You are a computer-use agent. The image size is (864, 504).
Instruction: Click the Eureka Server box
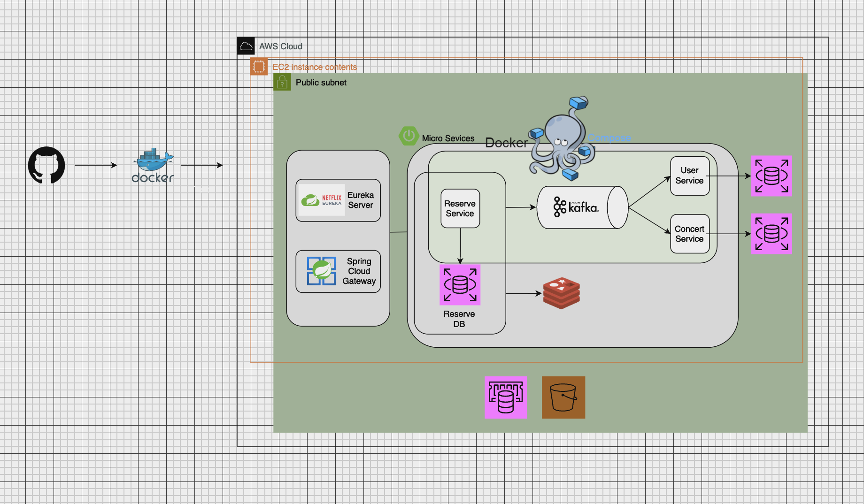[x=338, y=200]
